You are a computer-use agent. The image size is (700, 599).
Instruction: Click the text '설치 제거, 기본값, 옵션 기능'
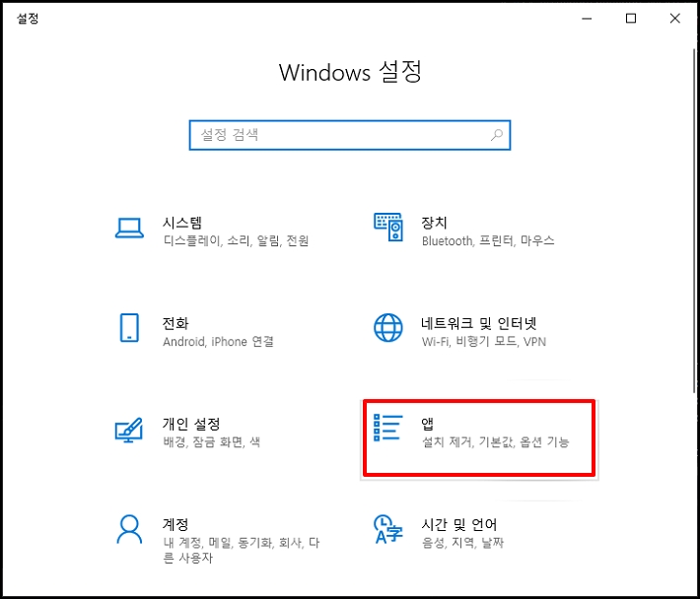(x=496, y=442)
